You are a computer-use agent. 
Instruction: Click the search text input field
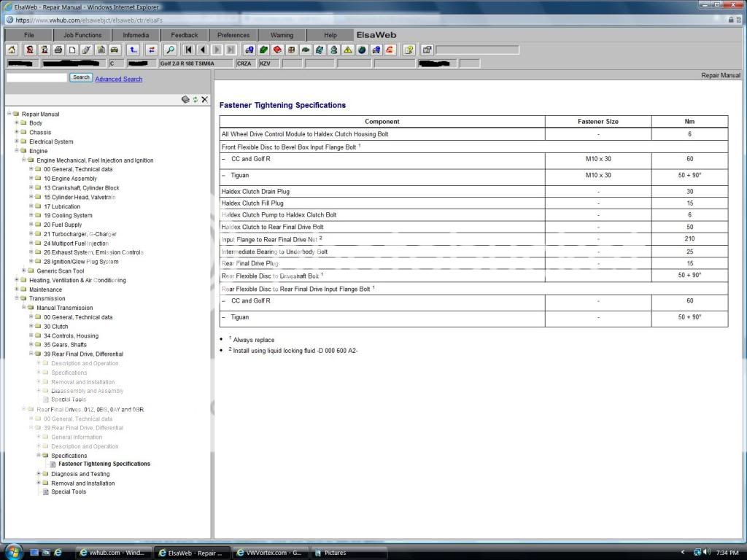pyautogui.click(x=36, y=77)
